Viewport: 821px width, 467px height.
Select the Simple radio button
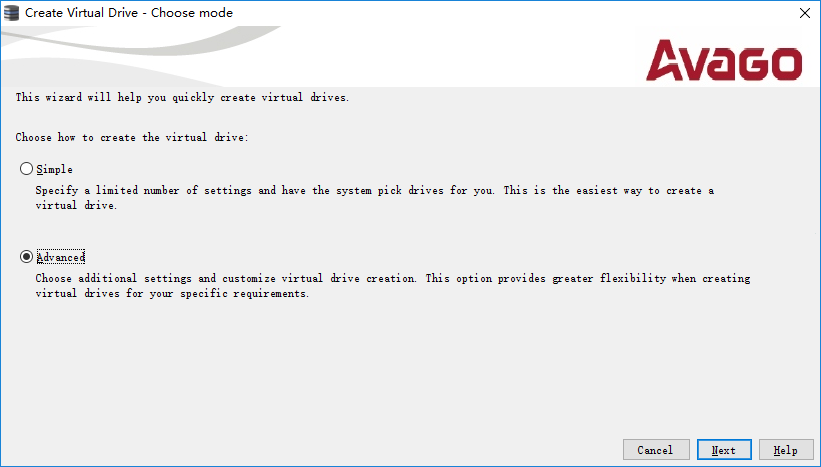point(27,169)
